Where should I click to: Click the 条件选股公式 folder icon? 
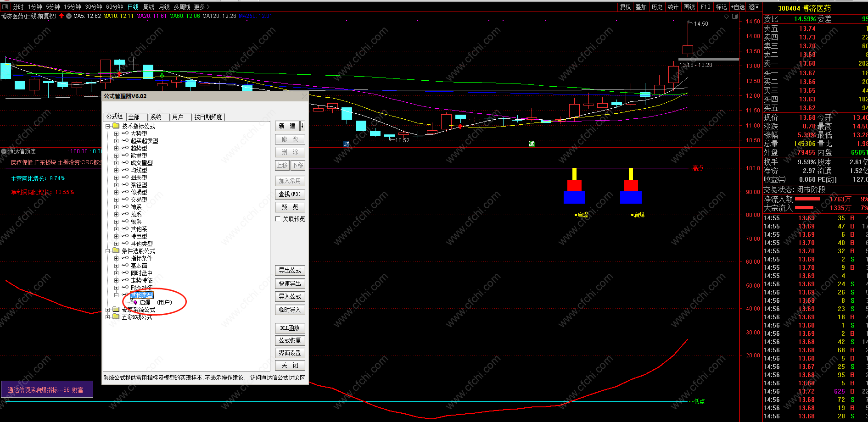click(116, 251)
